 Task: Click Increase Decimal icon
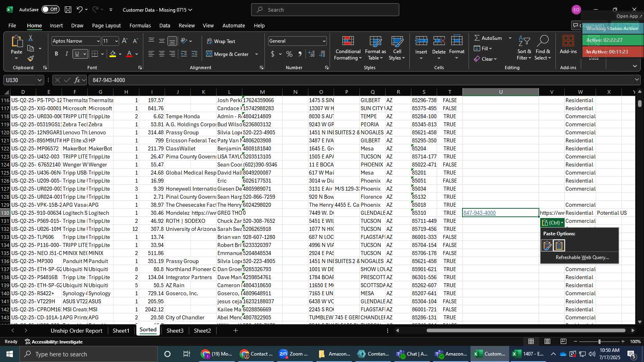[x=312, y=54]
